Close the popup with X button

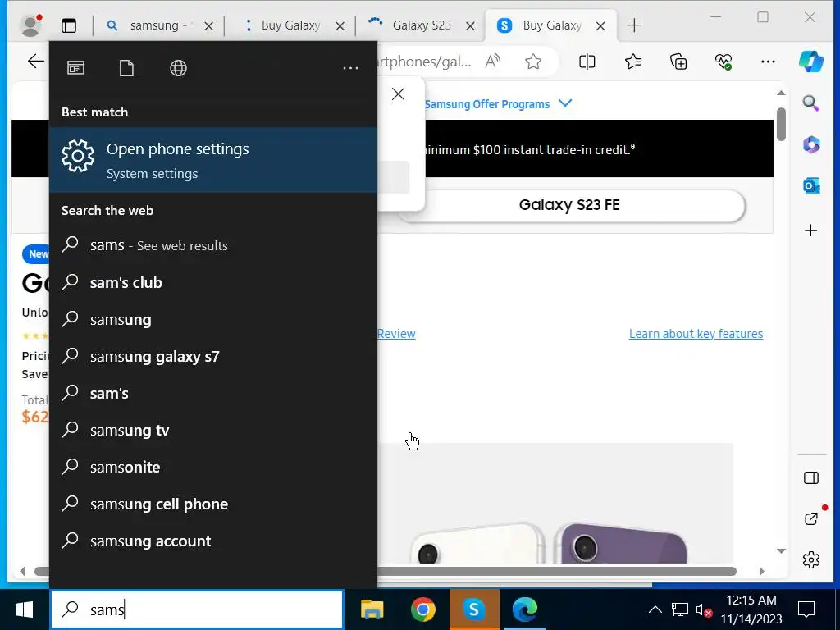398,94
